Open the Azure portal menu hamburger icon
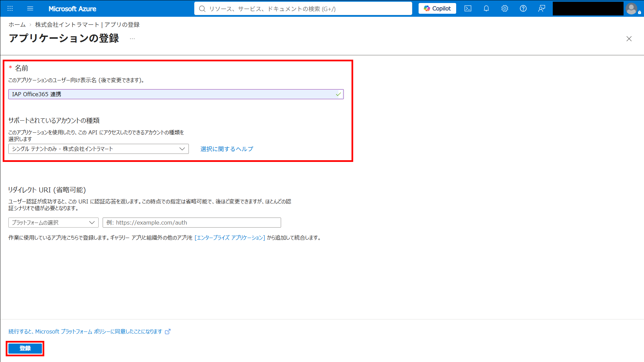 point(30,8)
